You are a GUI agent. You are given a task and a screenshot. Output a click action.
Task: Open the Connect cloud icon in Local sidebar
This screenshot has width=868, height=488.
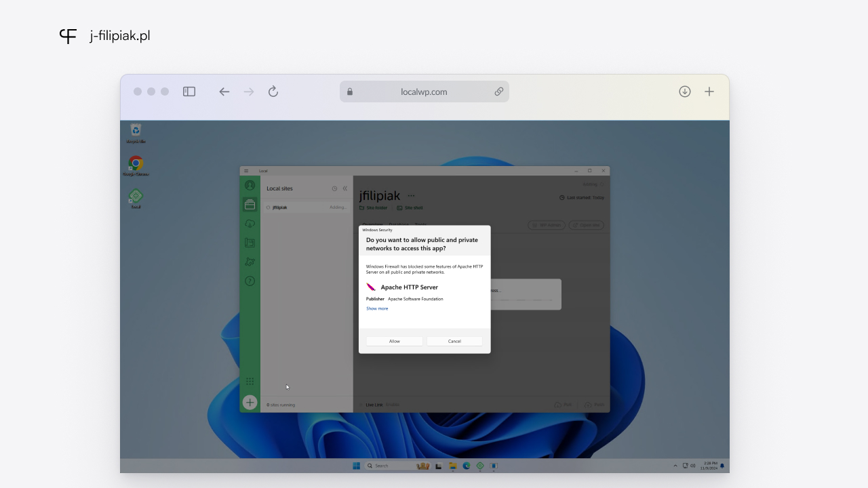[250, 223]
